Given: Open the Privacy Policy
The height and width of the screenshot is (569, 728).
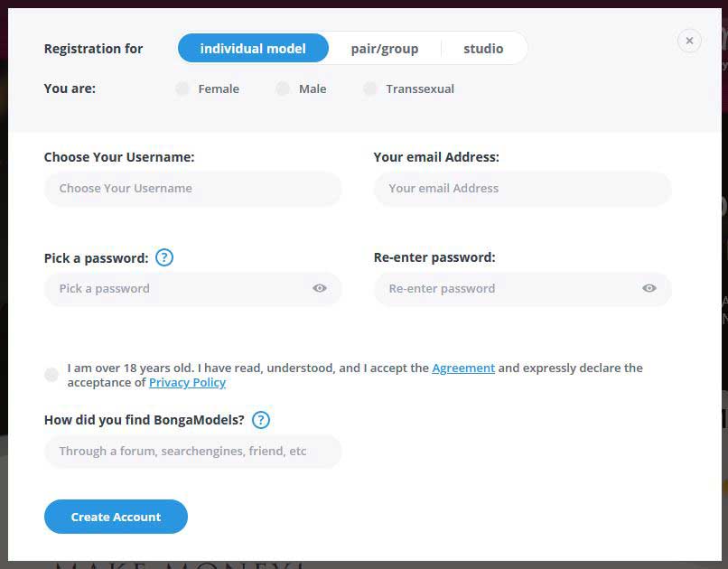Looking at the screenshot, I should [187, 382].
